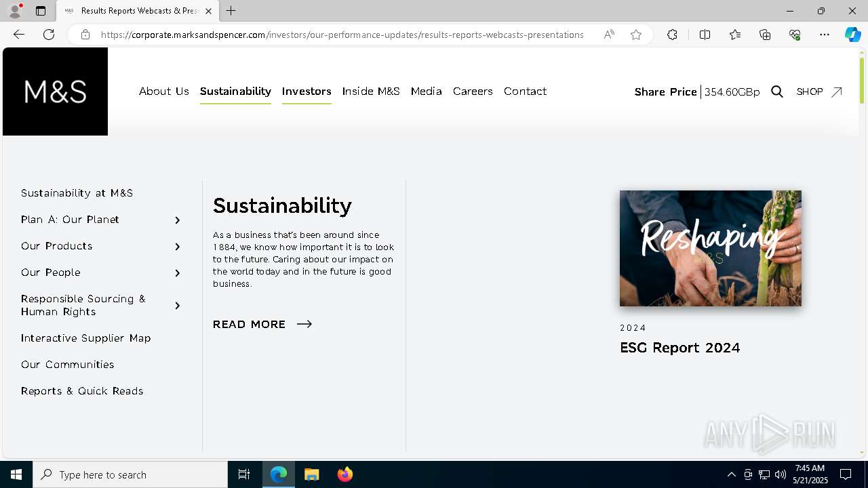Open the Careers menu

473,91
